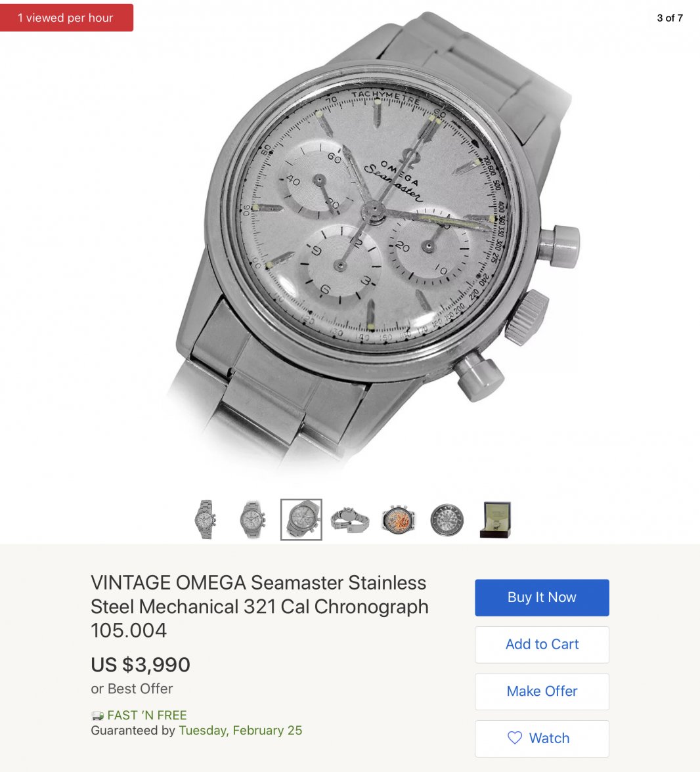This screenshot has width=700, height=772.
Task: Add the Omega watch to cart
Action: [542, 645]
